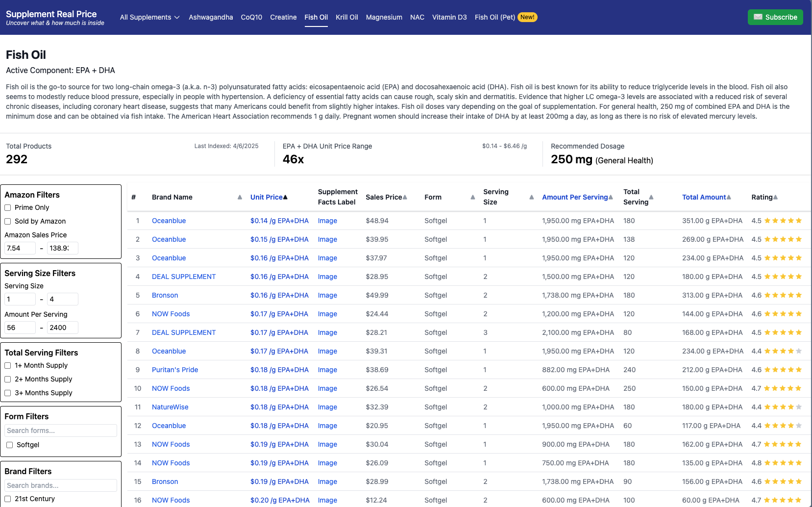Click $24.44 sales price cell
The height and width of the screenshot is (507, 812).
click(x=377, y=314)
